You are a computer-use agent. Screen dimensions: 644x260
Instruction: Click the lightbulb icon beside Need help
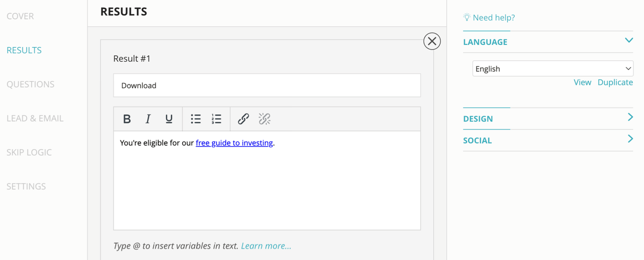[467, 17]
